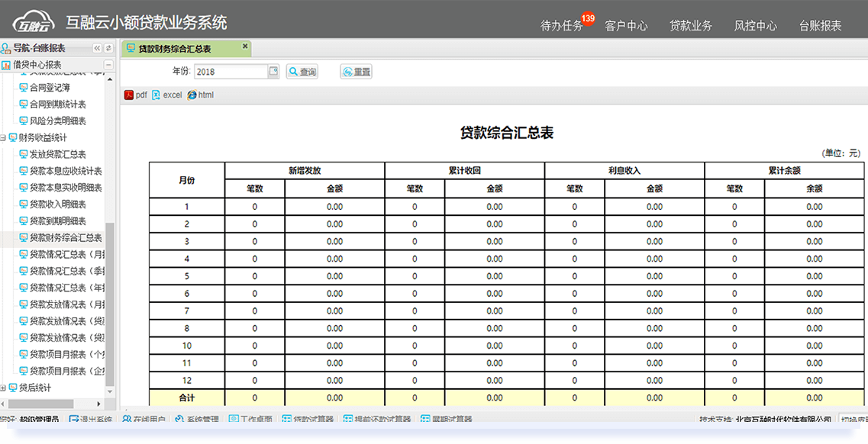The image size is (868, 444).
Task: Click the 年份 input field showing 2018
Action: [232, 72]
